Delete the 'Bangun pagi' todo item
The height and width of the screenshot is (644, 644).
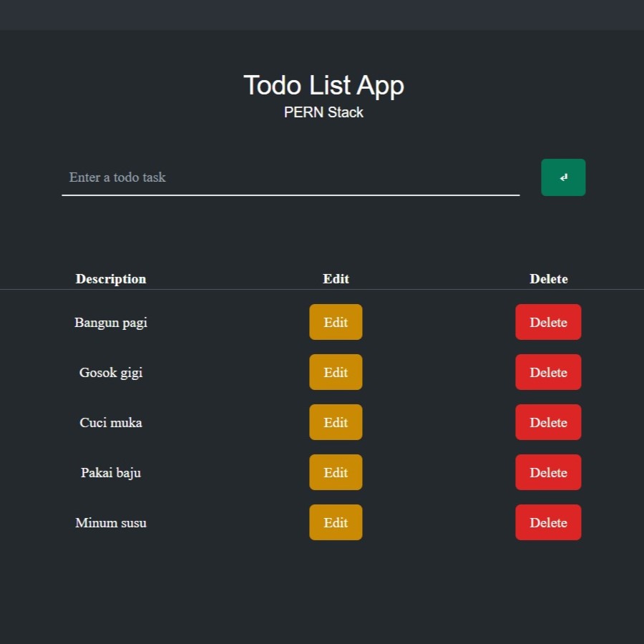(x=548, y=322)
